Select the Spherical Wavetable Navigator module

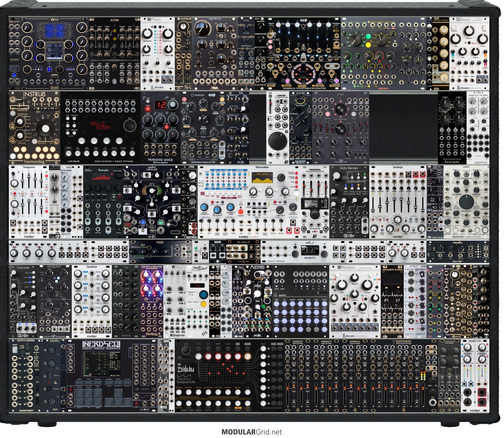click(x=303, y=54)
